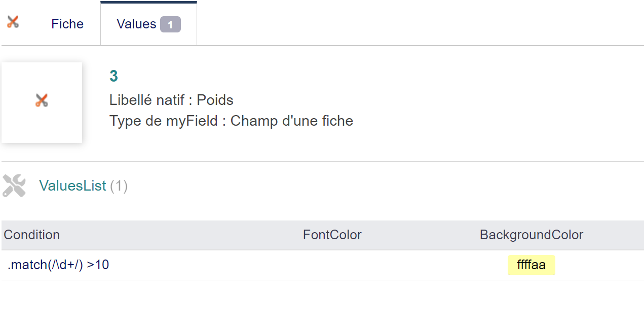
Task: Sort by the Condition column header
Action: click(x=32, y=235)
